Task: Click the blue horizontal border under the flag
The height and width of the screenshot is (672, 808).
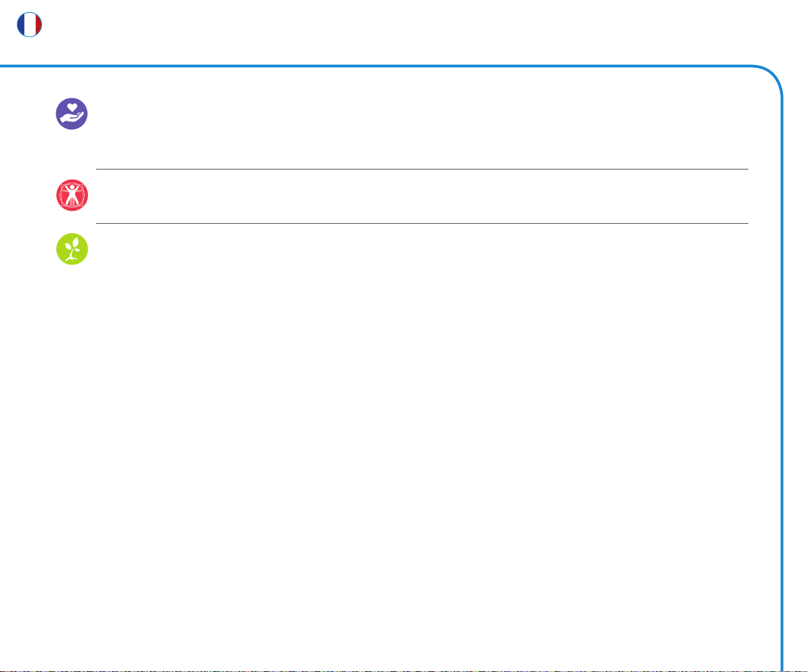Action: pyautogui.click(x=376, y=66)
